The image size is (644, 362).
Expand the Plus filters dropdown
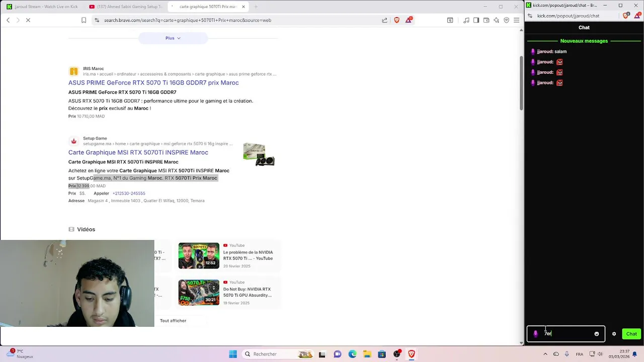point(173,38)
